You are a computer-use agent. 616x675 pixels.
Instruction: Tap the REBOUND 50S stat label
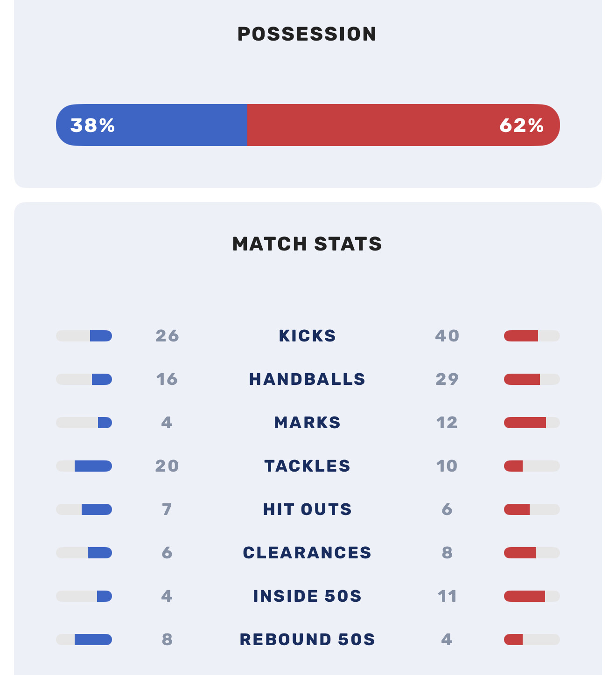coord(307,640)
